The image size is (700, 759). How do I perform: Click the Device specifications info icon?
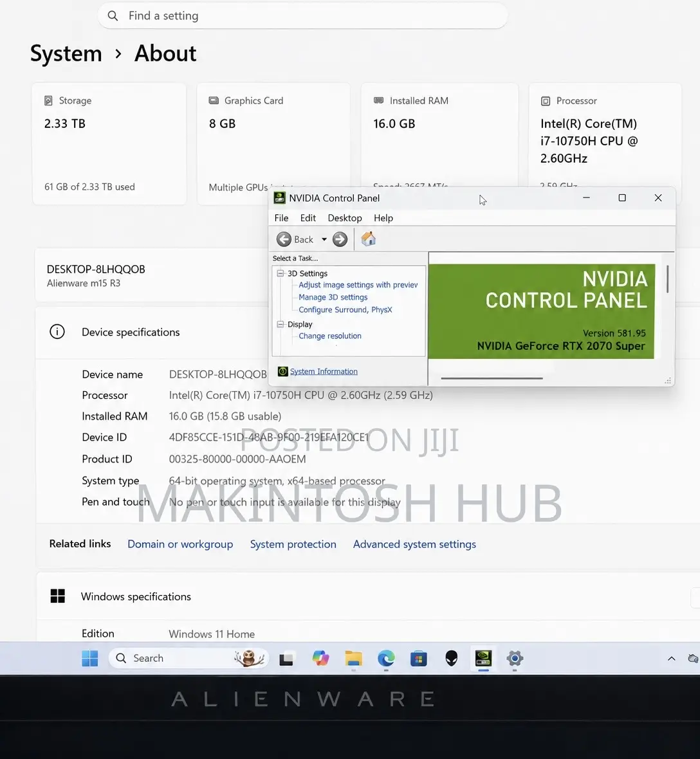tap(57, 331)
